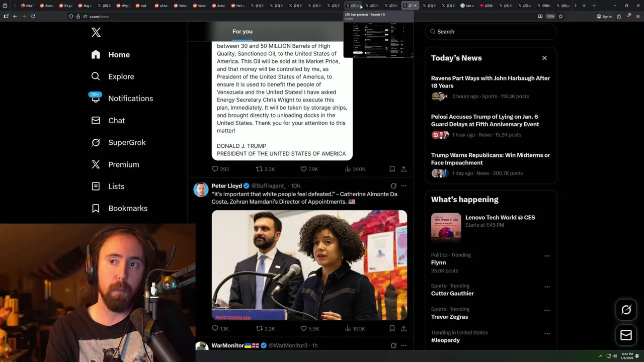Open more options for the #Jeopardy trend
The image size is (644, 362).
pos(547,333)
